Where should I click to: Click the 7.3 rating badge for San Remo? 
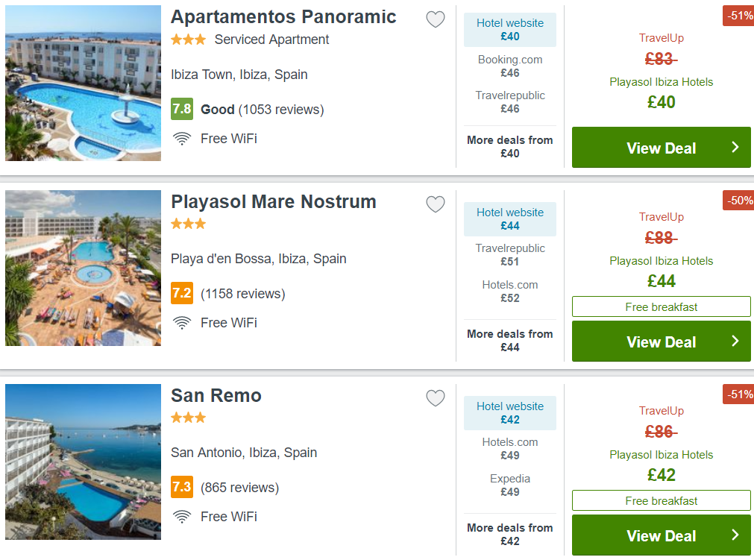(x=182, y=487)
